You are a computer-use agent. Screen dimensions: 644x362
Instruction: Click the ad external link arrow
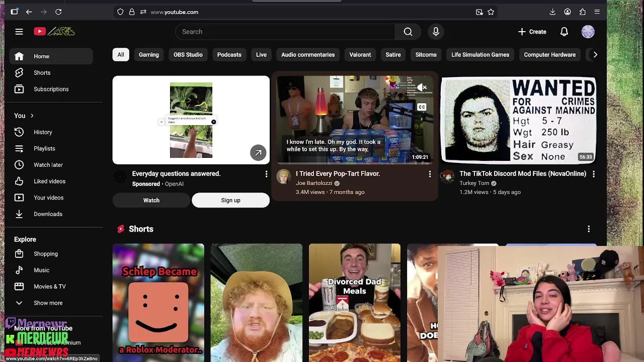pos(258,153)
